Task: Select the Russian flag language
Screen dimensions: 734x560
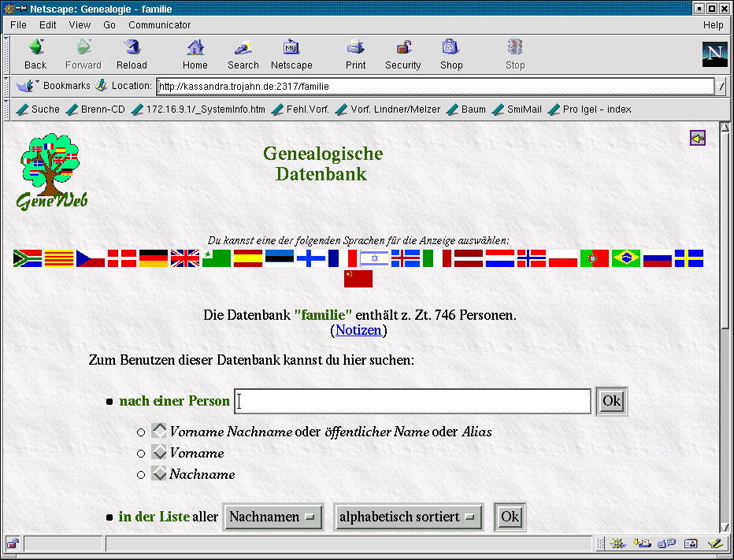Action: point(658,258)
